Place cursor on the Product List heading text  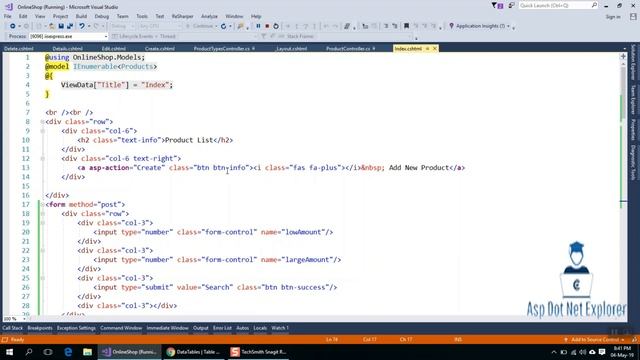tap(189, 140)
